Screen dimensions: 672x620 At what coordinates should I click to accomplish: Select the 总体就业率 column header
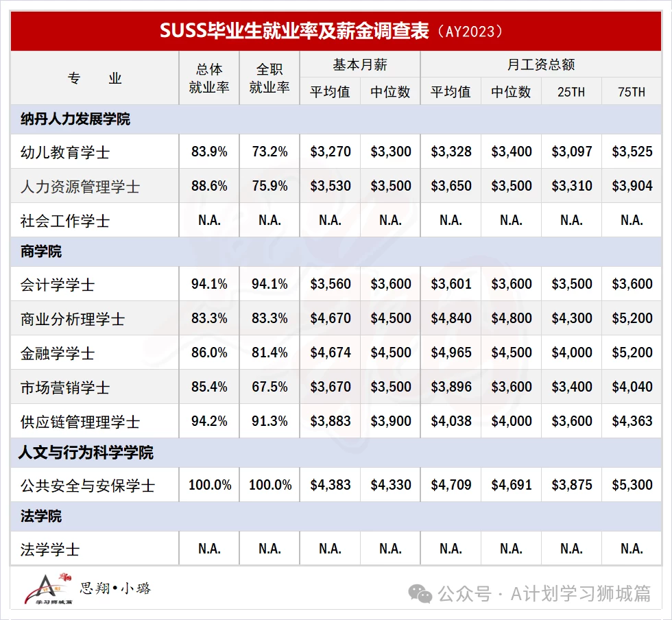[209, 78]
